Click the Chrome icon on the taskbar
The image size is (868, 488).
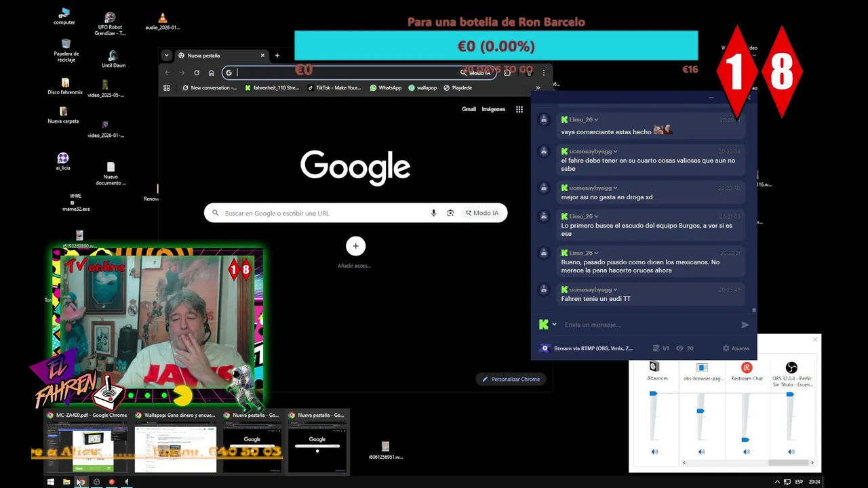(81, 482)
